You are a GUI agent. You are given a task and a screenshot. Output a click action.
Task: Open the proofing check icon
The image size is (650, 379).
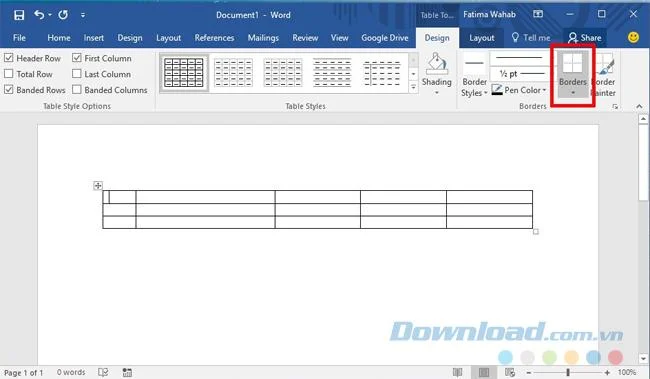(103, 372)
